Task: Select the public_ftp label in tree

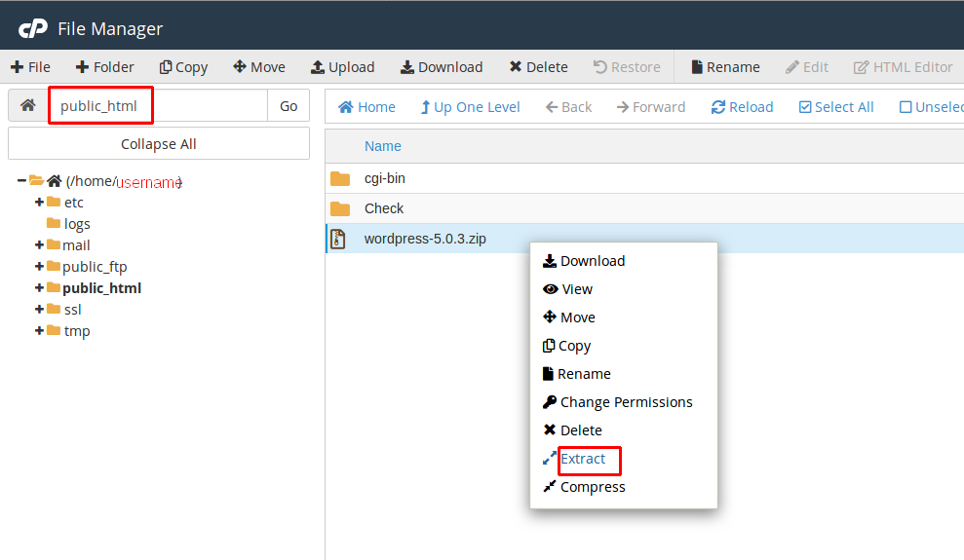Action: 95,267
